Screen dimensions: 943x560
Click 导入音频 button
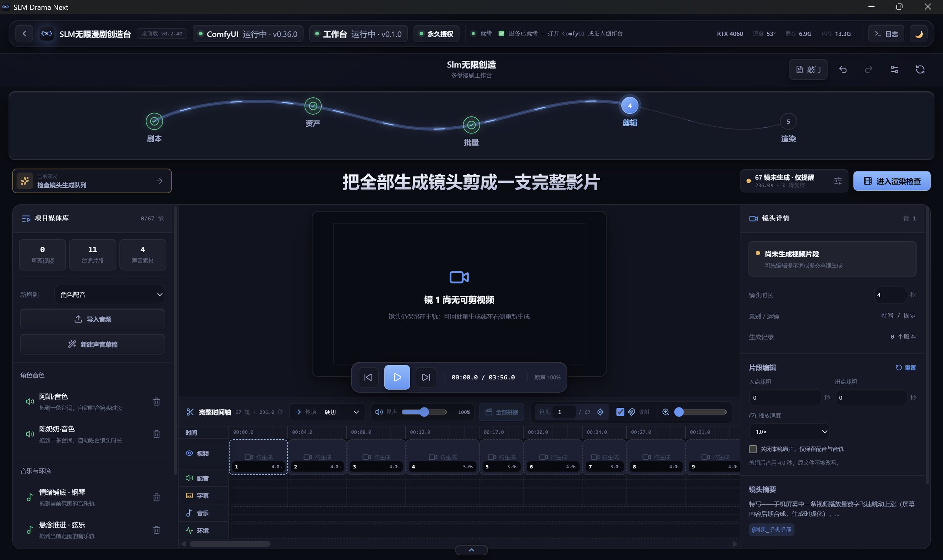(x=92, y=319)
